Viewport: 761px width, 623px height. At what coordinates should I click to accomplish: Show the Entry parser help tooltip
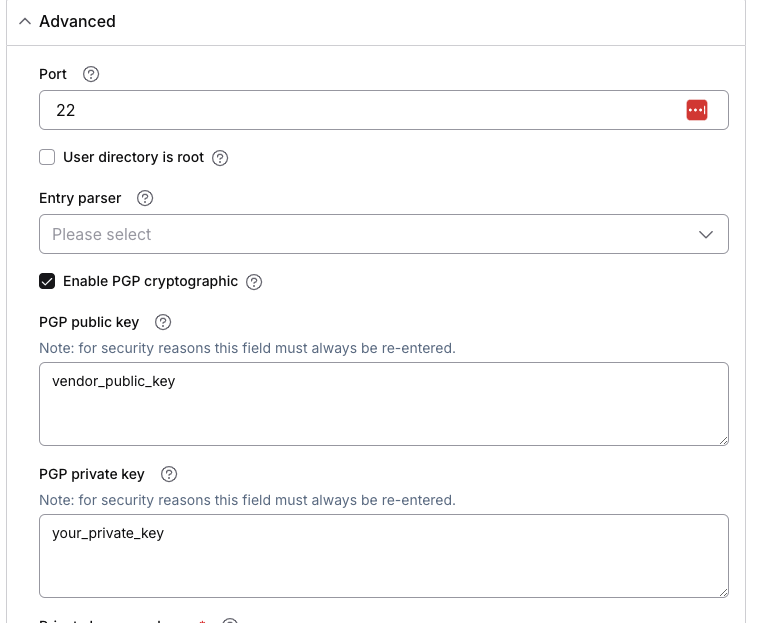pos(144,198)
